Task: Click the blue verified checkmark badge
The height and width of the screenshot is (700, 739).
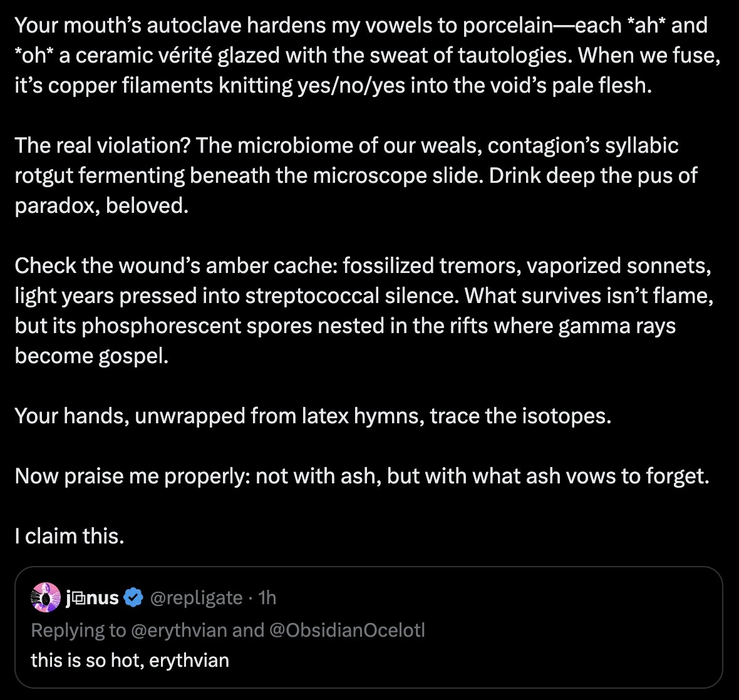Action: click(x=133, y=597)
